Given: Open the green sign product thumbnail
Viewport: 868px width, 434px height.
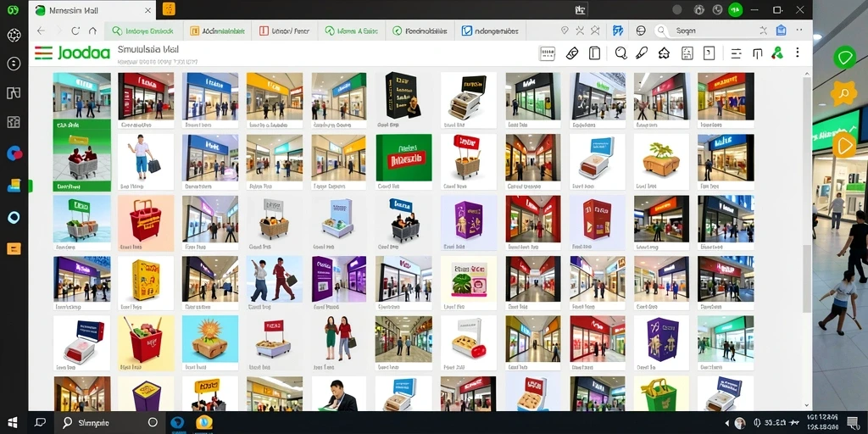Looking at the screenshot, I should (404, 158).
